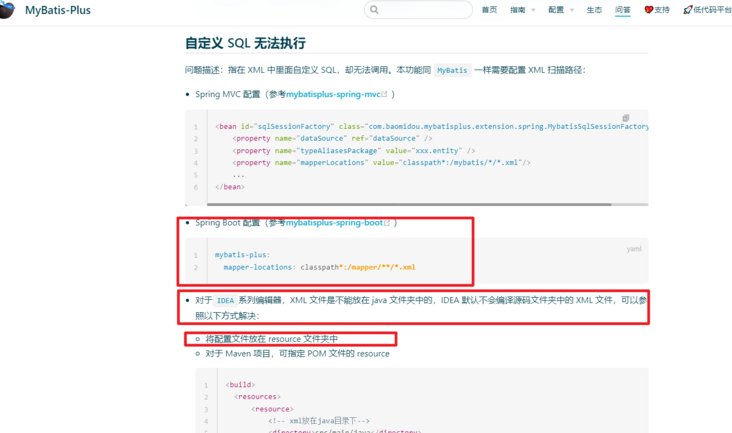Image resolution: width=732 pixels, height=433 pixels.
Task: Click the 将配置文件放在 resource 文件夹中 bullet
Action: tap(271, 339)
